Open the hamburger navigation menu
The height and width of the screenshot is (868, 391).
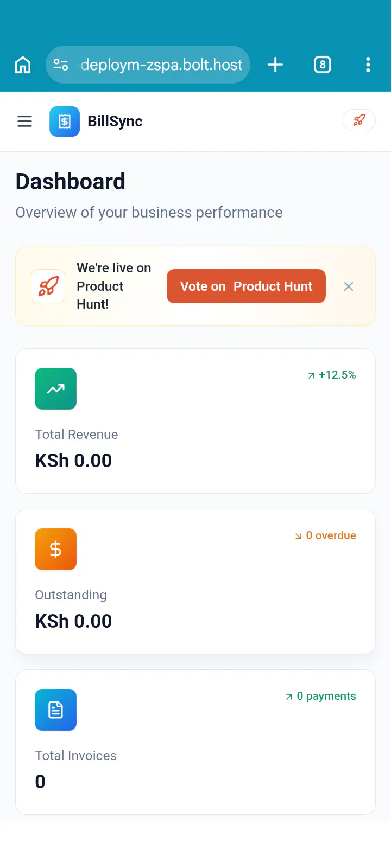point(25,122)
